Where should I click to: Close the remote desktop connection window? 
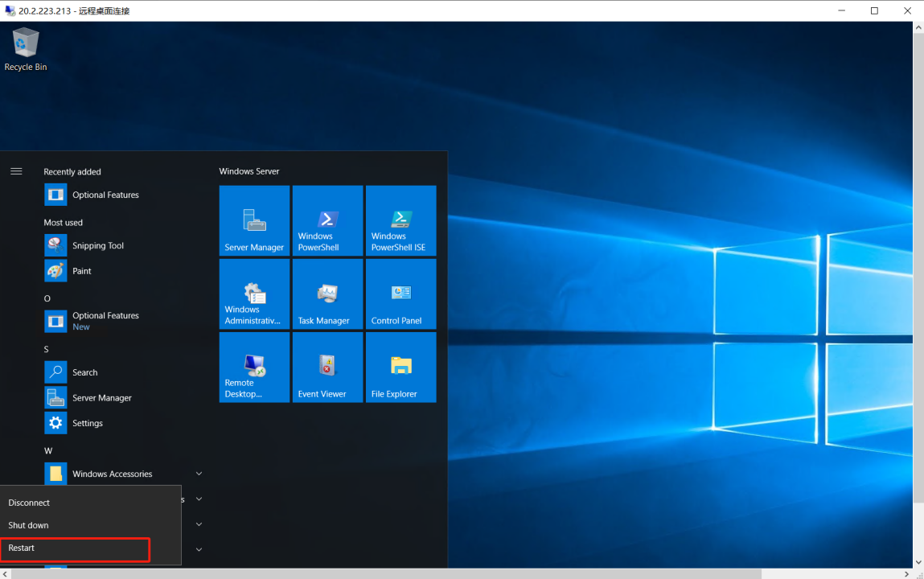(x=907, y=10)
